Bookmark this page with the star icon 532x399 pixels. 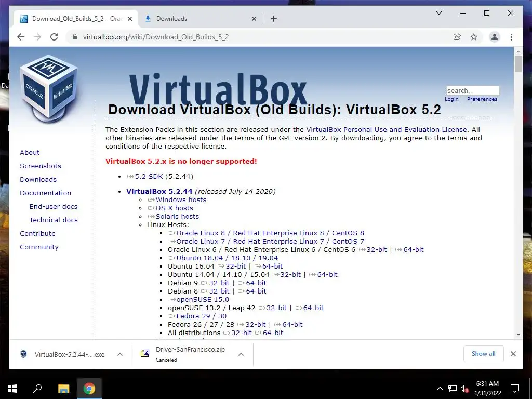pos(474,37)
